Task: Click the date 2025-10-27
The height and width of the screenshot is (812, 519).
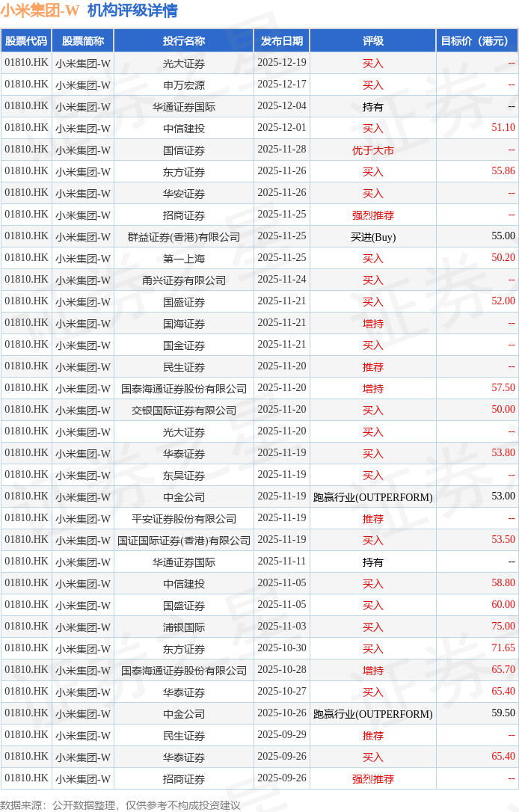Action: click(x=282, y=692)
